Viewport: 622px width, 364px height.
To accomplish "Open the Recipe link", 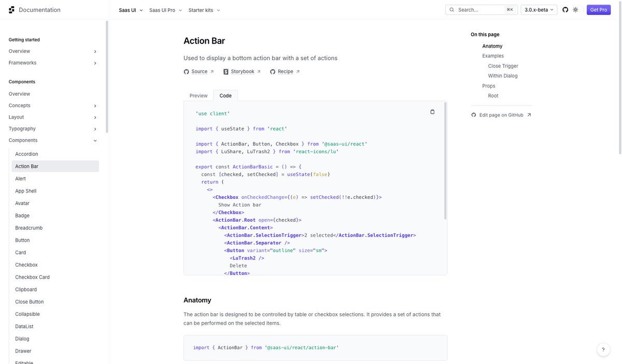I will tap(285, 71).
